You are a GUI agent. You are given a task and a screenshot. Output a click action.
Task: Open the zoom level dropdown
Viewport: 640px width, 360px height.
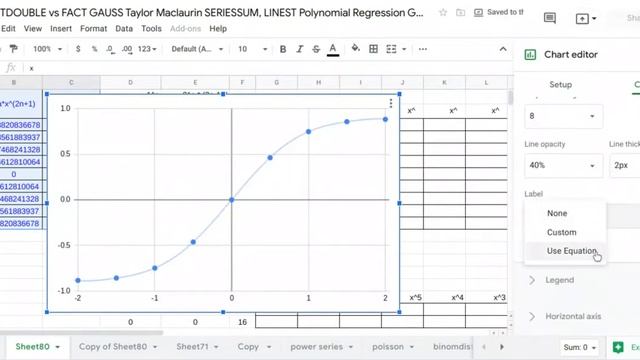click(47, 49)
